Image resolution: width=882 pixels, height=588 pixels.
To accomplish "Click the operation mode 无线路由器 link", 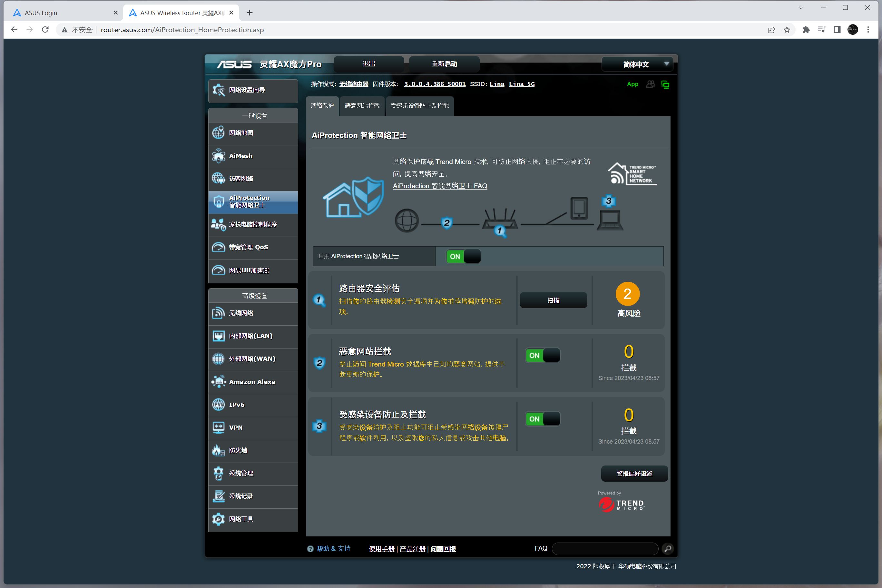I will (x=354, y=84).
